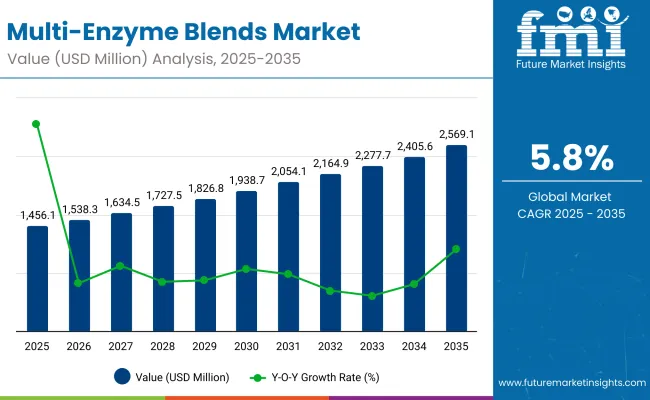This screenshot has width=650, height=400.
Task: Click the 2035 growth rate point
Action: point(456,249)
